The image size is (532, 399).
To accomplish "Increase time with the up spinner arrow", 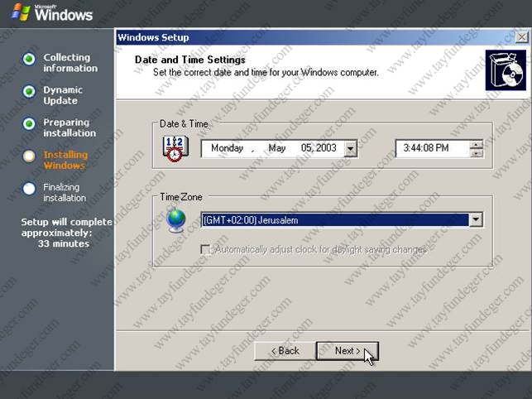I will point(477,145).
